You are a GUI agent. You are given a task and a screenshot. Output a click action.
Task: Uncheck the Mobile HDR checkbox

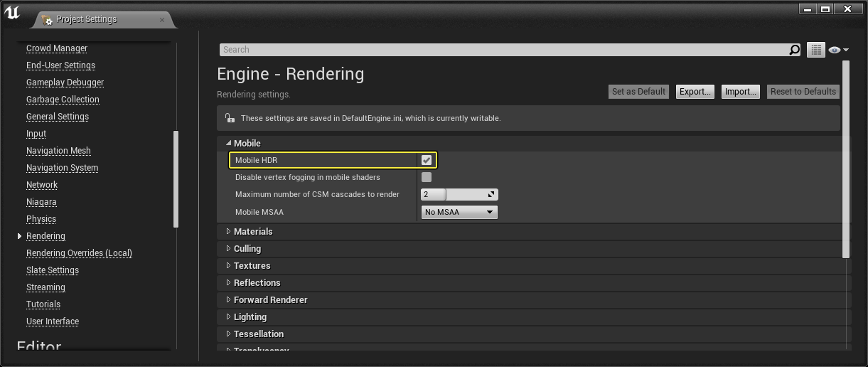tap(427, 160)
